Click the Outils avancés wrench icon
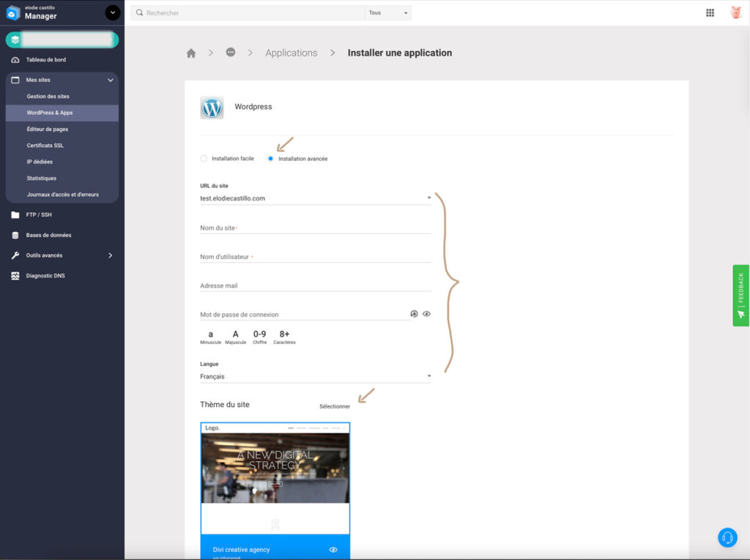Viewport: 750px width, 560px height. [15, 255]
